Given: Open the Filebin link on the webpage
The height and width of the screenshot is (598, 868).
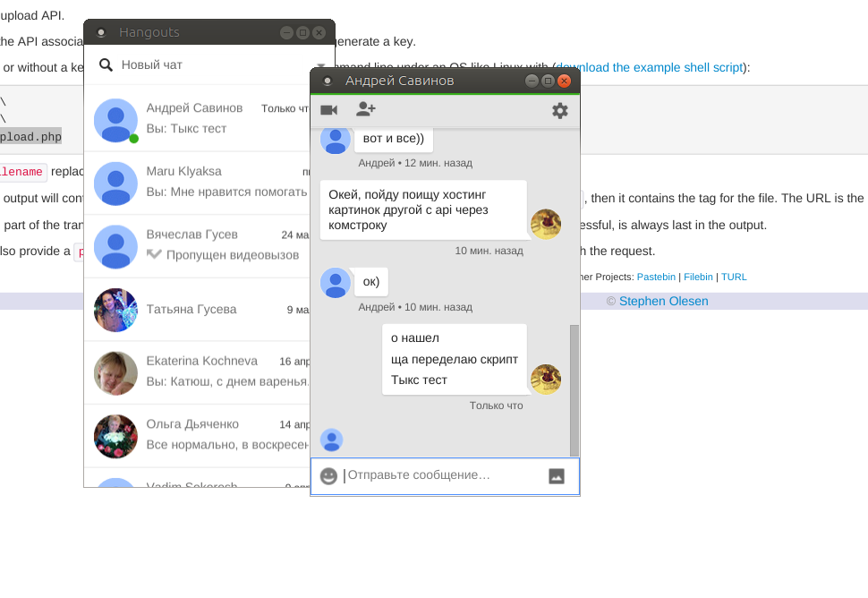Looking at the screenshot, I should [698, 277].
